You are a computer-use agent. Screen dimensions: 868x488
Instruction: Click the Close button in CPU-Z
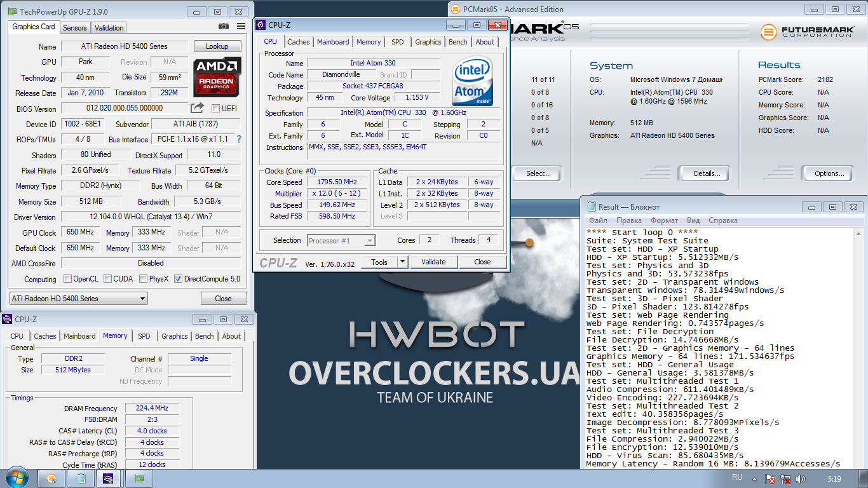482,262
